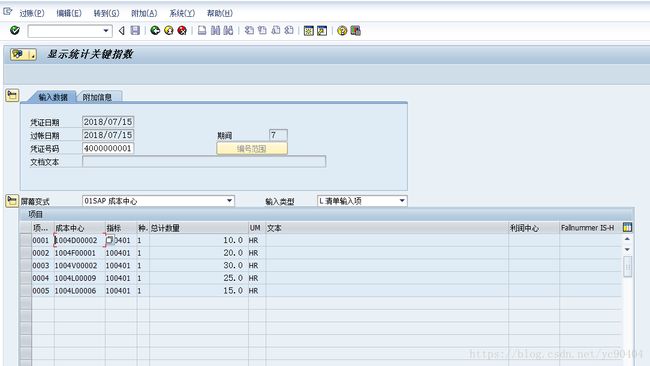Click the table scroll-up arrow
Viewport: 650px width, 366px height.
(x=627, y=239)
